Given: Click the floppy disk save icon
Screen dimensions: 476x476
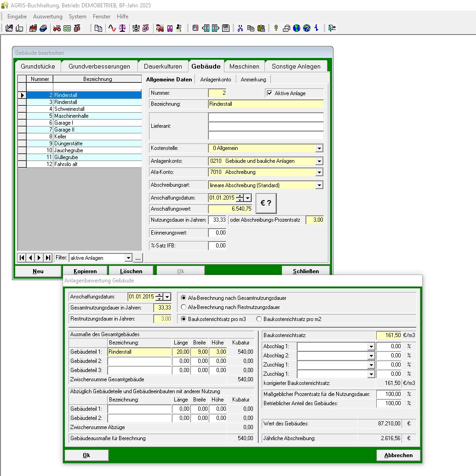Looking at the screenshot, I should click(226, 28).
